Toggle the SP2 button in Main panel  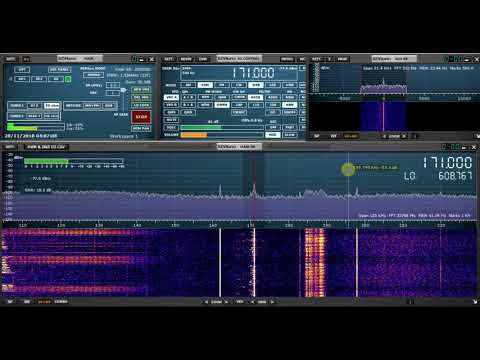coord(39,79)
